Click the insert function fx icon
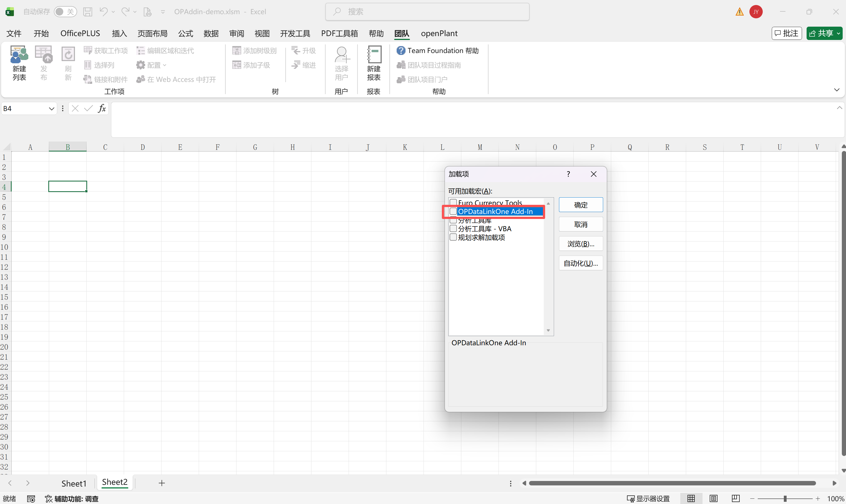 pyautogui.click(x=102, y=108)
